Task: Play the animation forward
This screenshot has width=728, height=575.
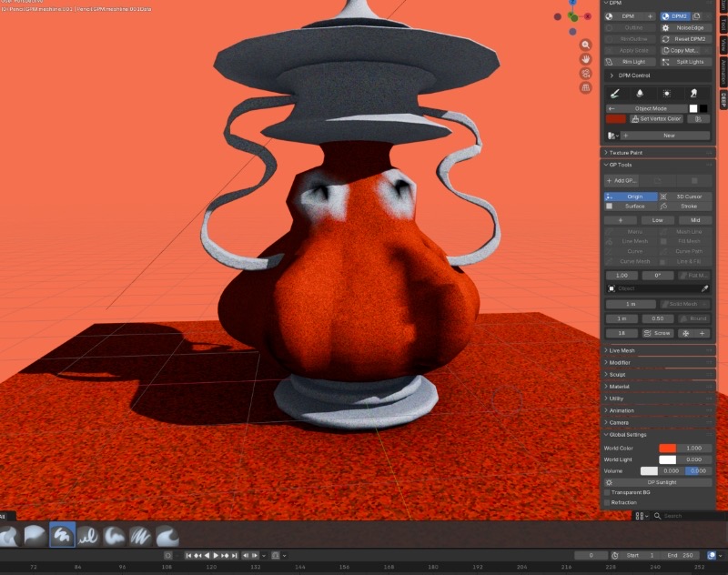Action: [216, 556]
